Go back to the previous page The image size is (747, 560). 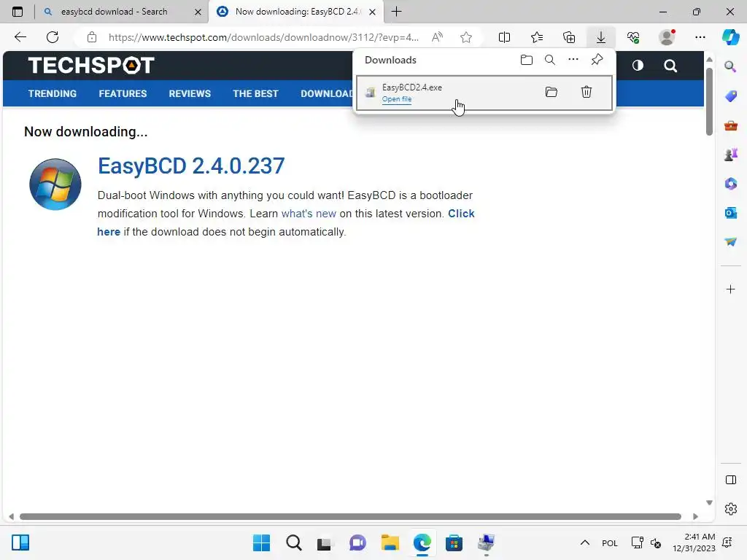20,37
